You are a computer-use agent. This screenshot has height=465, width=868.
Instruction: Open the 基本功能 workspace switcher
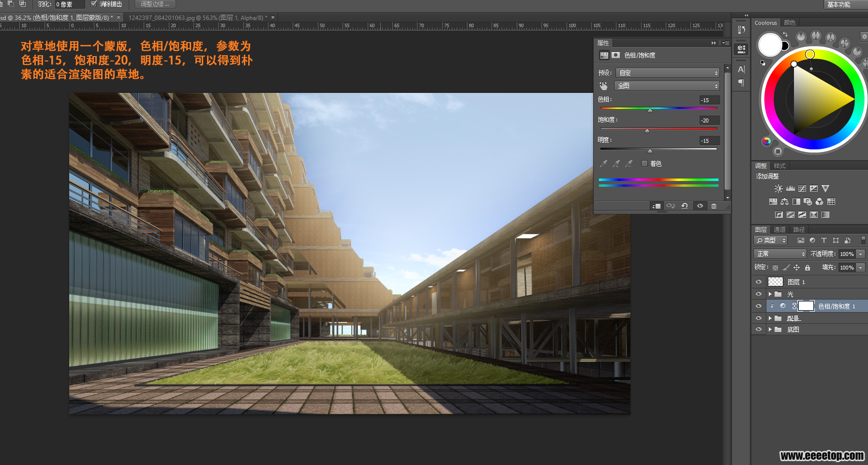pos(845,4)
